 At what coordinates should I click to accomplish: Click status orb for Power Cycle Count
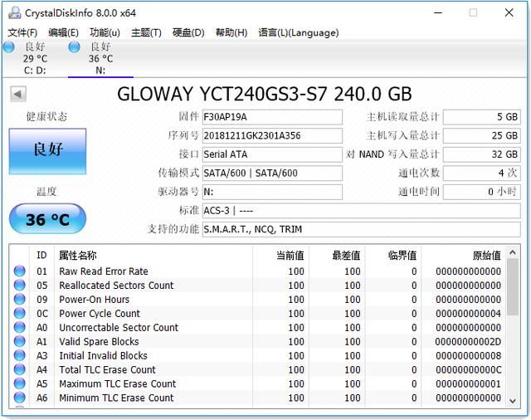pyautogui.click(x=20, y=313)
